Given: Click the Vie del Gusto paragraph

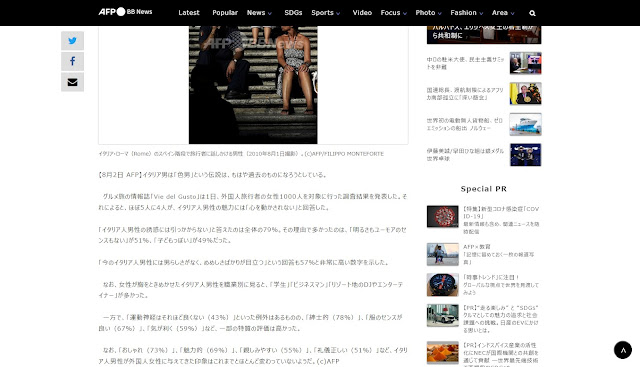Looking at the screenshot, I should click(x=253, y=202).
